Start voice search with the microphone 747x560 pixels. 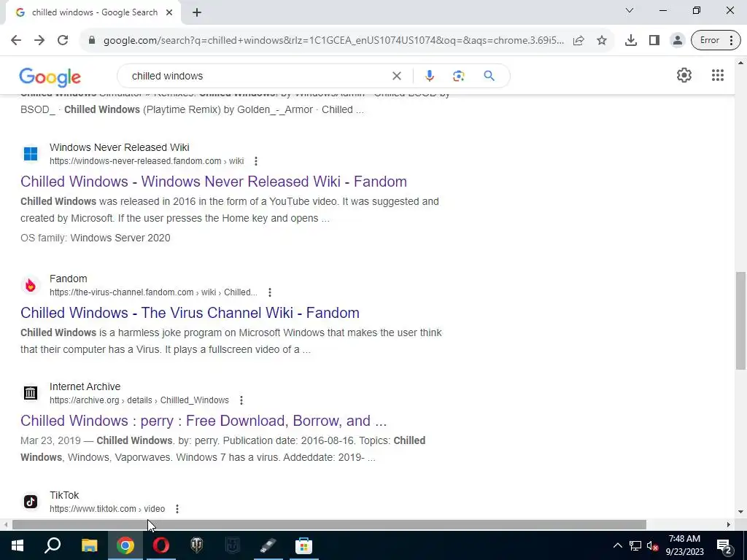(429, 76)
